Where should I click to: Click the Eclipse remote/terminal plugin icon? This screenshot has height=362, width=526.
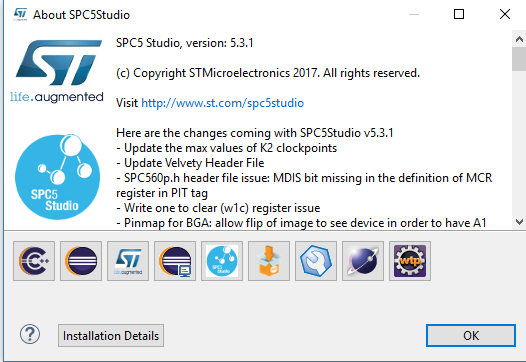tap(175, 261)
